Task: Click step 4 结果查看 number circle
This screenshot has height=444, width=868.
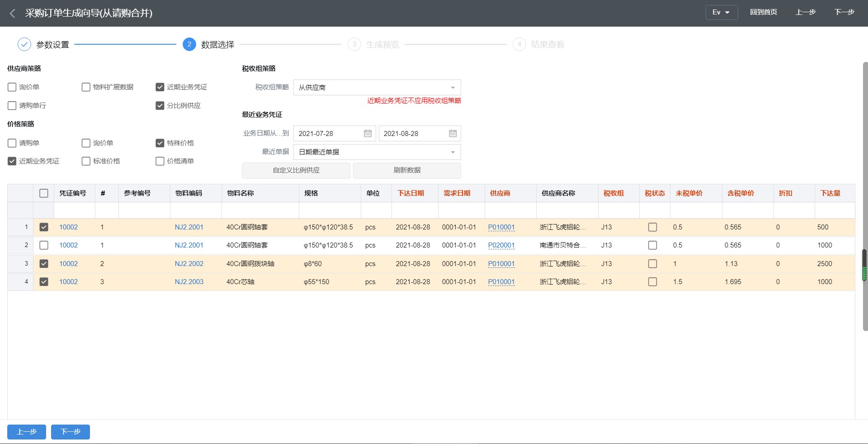Action: pyautogui.click(x=519, y=44)
